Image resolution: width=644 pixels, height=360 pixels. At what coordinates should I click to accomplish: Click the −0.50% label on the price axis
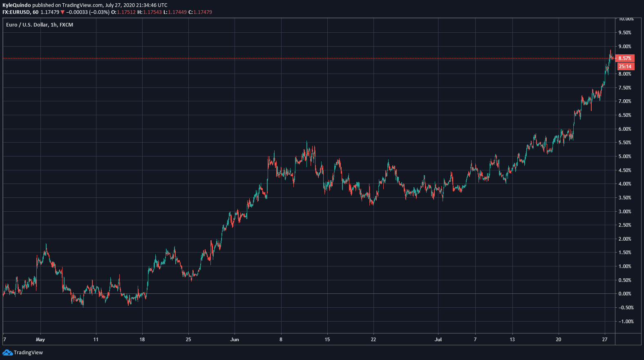point(625,308)
